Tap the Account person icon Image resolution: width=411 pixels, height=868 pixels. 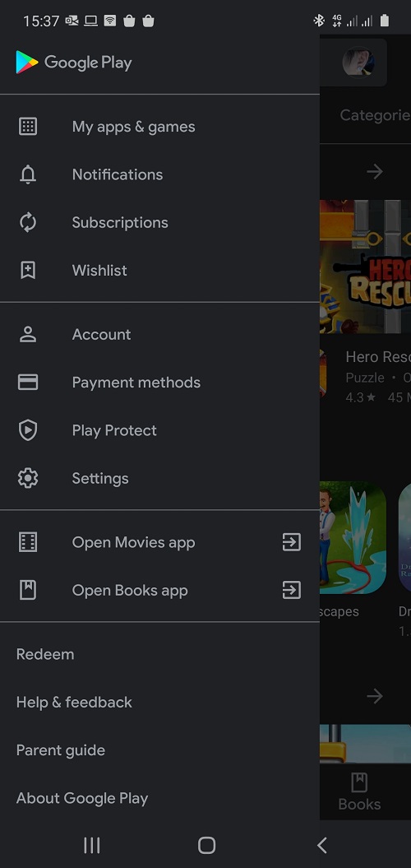[28, 334]
